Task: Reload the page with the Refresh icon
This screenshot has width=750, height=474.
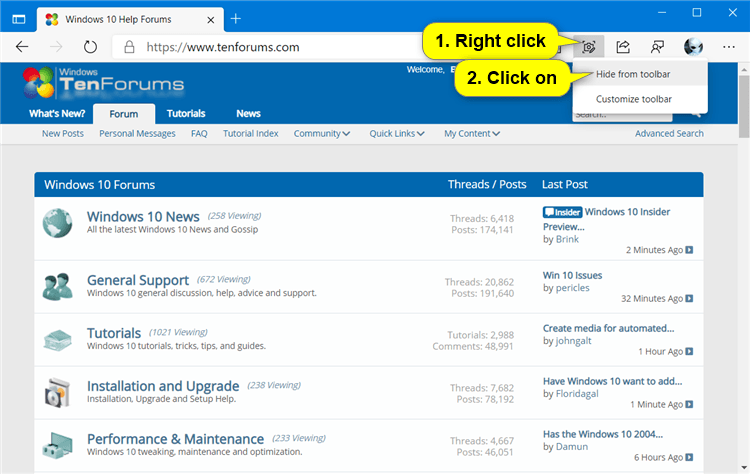Action: pos(90,47)
